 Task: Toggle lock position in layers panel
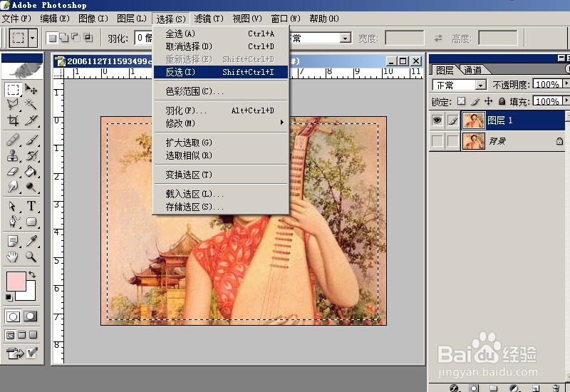point(489,101)
